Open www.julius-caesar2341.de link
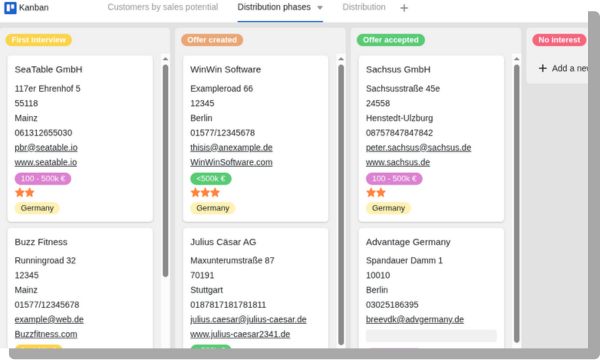The width and height of the screenshot is (600, 360). [240, 334]
